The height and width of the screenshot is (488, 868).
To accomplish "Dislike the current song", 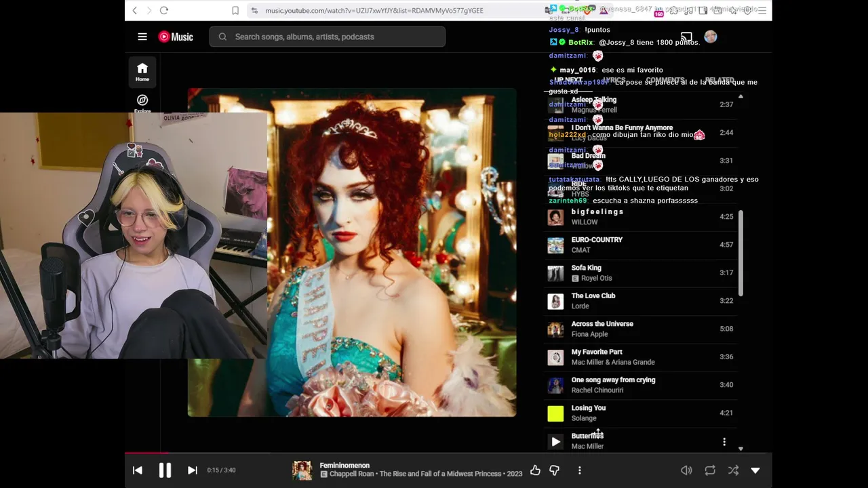I will click(555, 470).
